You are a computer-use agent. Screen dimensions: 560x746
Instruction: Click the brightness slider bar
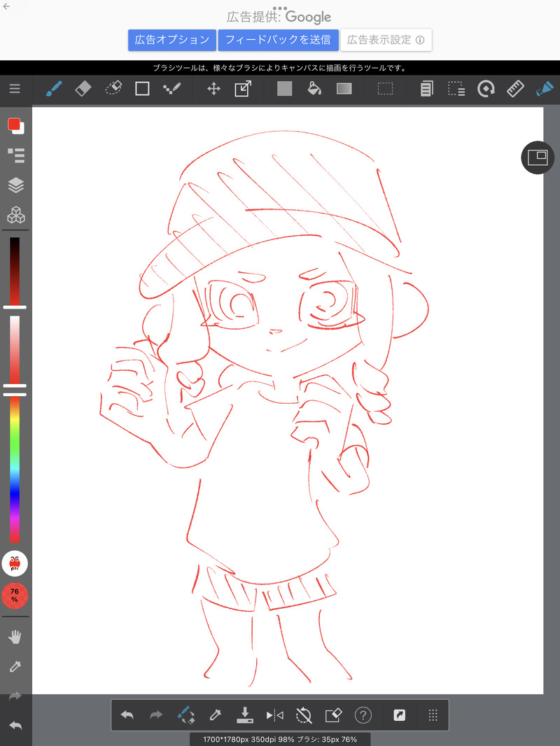pyautogui.click(x=15, y=272)
